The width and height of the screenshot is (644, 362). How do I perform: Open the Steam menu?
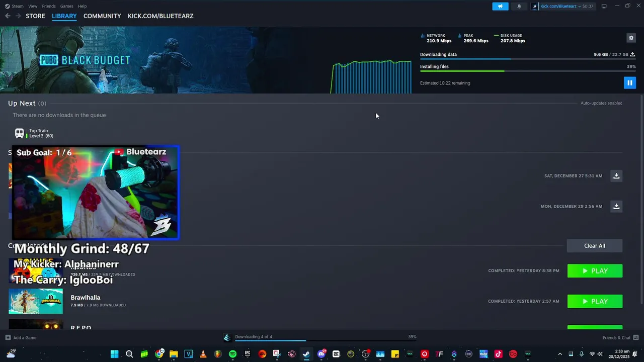[18, 6]
